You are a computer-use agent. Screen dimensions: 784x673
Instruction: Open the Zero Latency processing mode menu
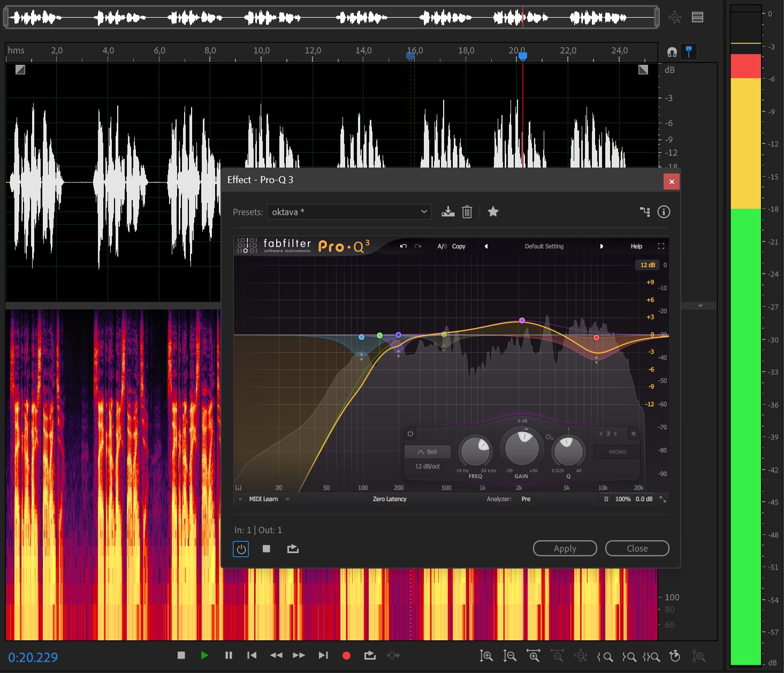click(x=390, y=499)
